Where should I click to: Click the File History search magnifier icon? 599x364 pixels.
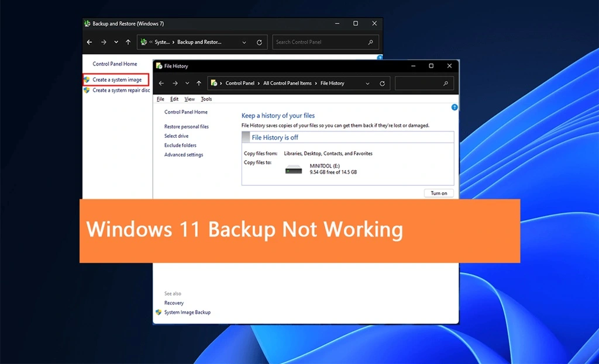[445, 83]
